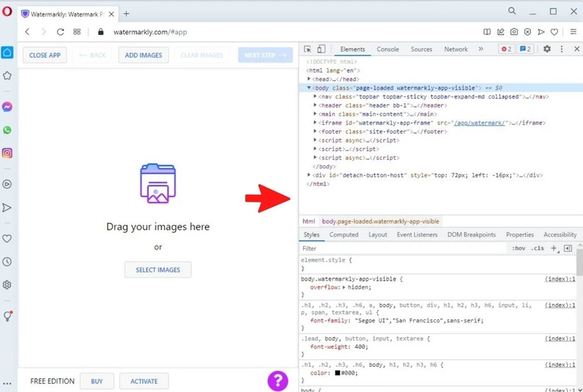This screenshot has height=392, width=583.
Task: Open ad blocker shield icon
Action: click(x=528, y=32)
